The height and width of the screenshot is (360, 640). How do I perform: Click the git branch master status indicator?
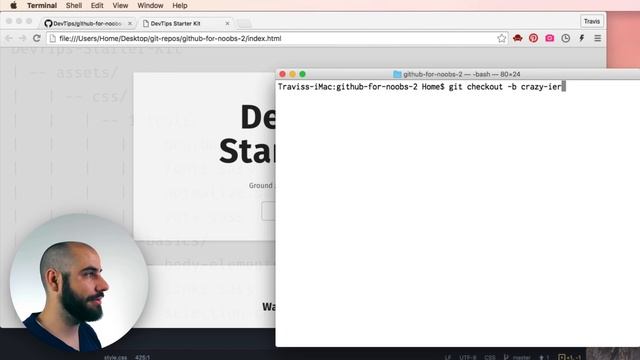coord(516,357)
